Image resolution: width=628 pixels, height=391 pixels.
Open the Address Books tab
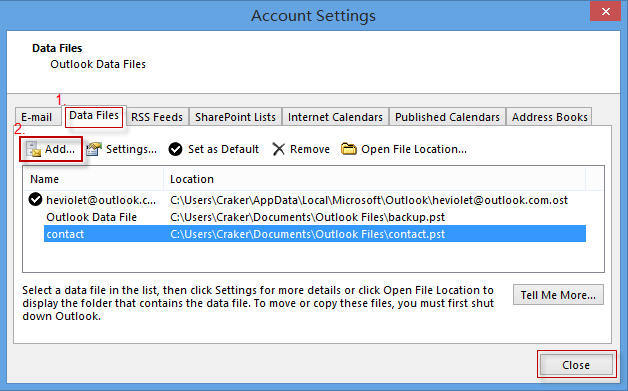(550, 117)
